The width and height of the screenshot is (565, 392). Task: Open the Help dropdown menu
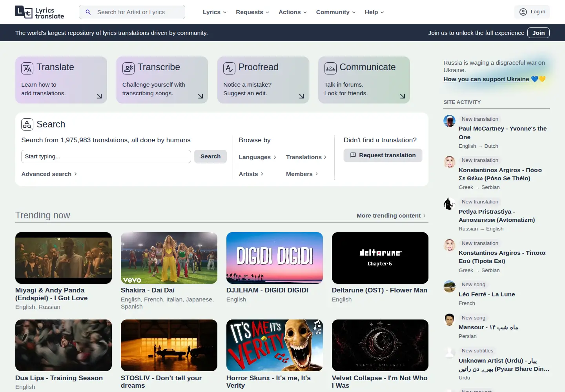tap(374, 12)
